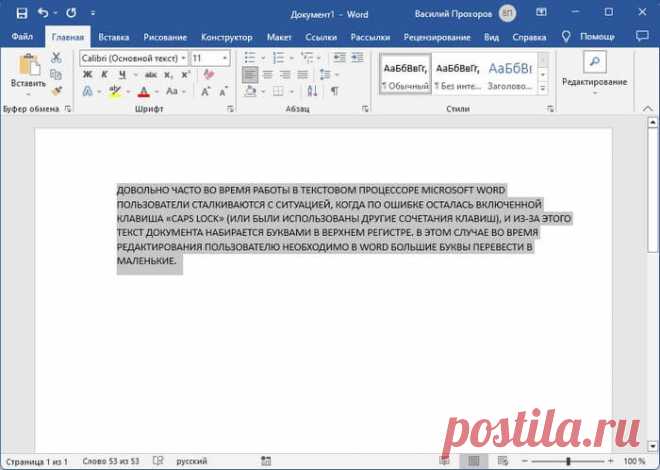The height and width of the screenshot is (470, 660).
Task: Apply numbered list
Action: point(278,58)
